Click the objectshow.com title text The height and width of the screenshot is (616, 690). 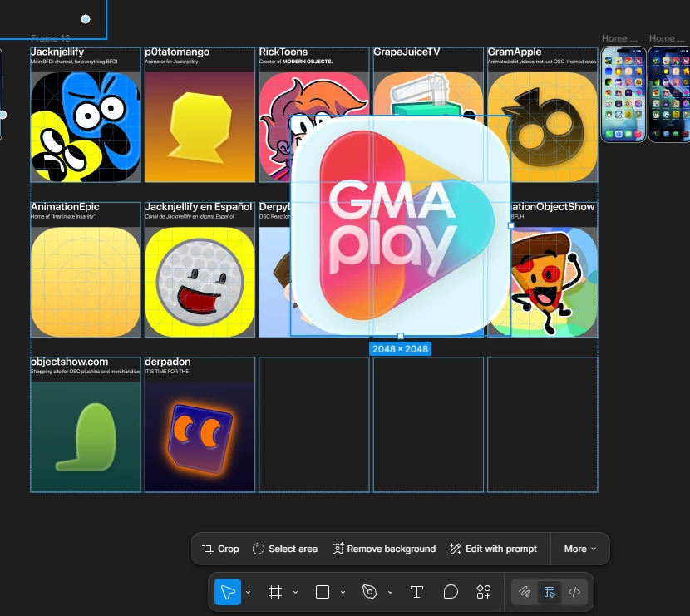point(70,362)
